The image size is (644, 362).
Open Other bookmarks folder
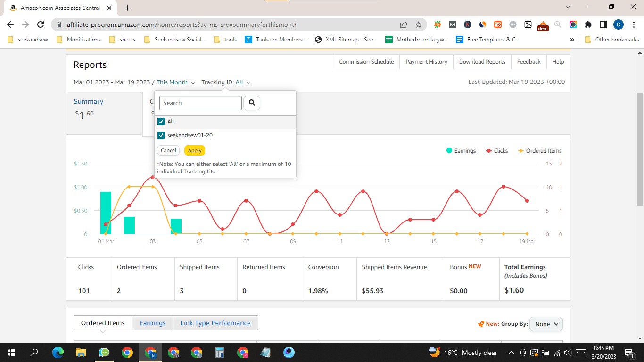point(611,40)
